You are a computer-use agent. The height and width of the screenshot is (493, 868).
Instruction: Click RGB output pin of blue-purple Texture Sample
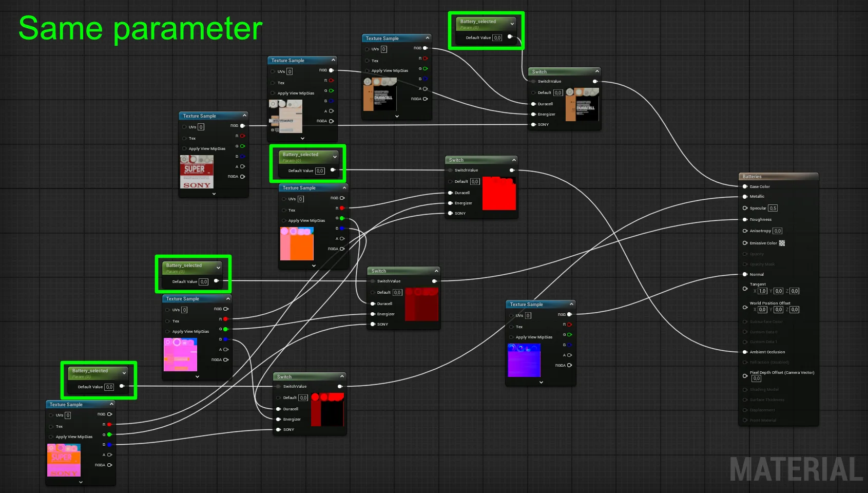pyautogui.click(x=569, y=314)
